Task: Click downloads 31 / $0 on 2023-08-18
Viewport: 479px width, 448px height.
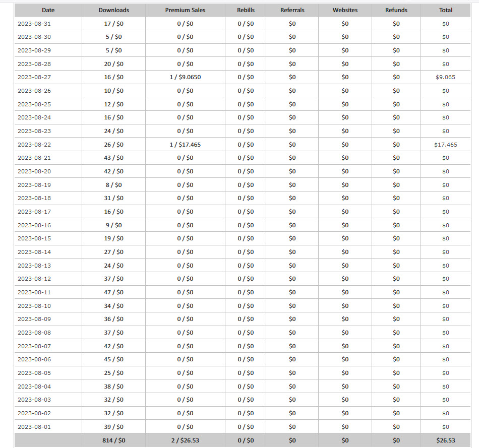Action: [x=113, y=198]
